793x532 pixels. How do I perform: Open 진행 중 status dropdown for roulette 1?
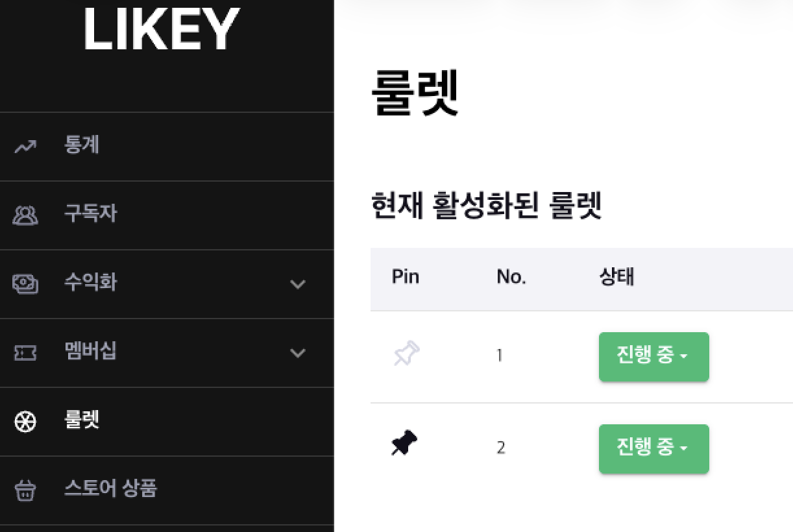(653, 356)
